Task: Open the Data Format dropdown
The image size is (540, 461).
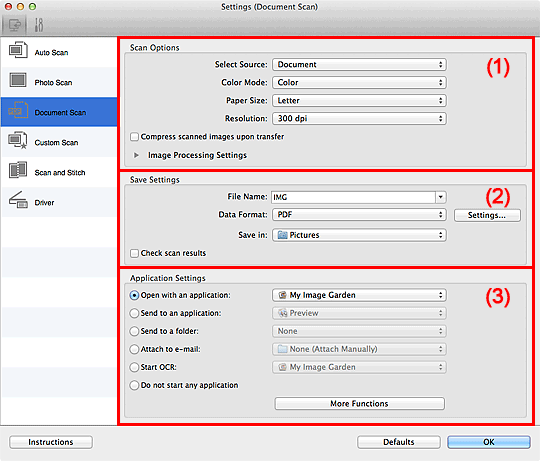Action: click(x=359, y=214)
